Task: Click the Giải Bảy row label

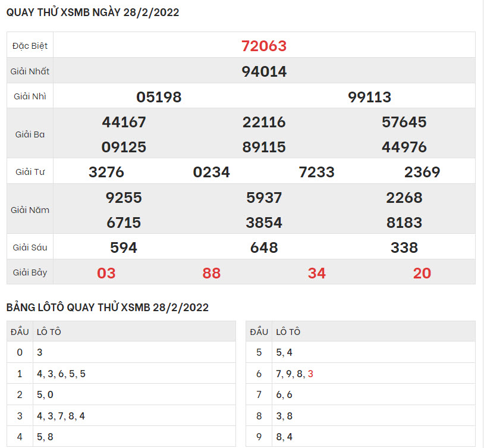Action: (30, 272)
